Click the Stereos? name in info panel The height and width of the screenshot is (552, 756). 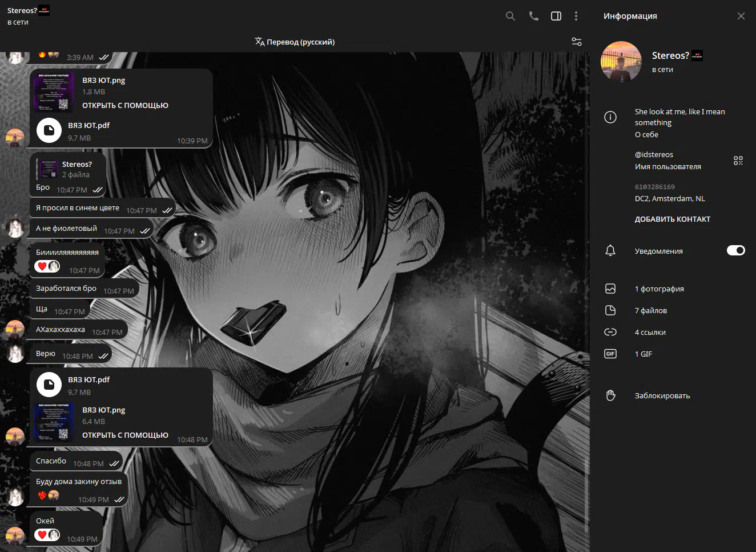[670, 55]
